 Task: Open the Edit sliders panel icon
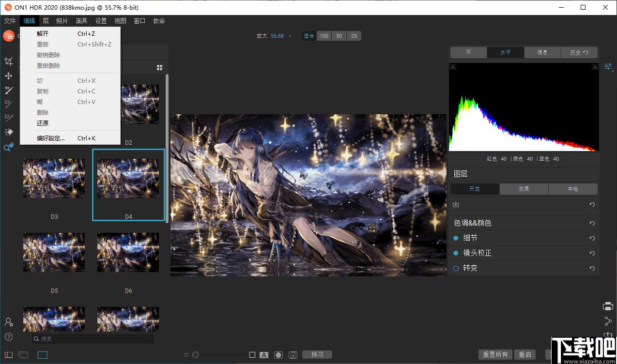tap(609, 67)
